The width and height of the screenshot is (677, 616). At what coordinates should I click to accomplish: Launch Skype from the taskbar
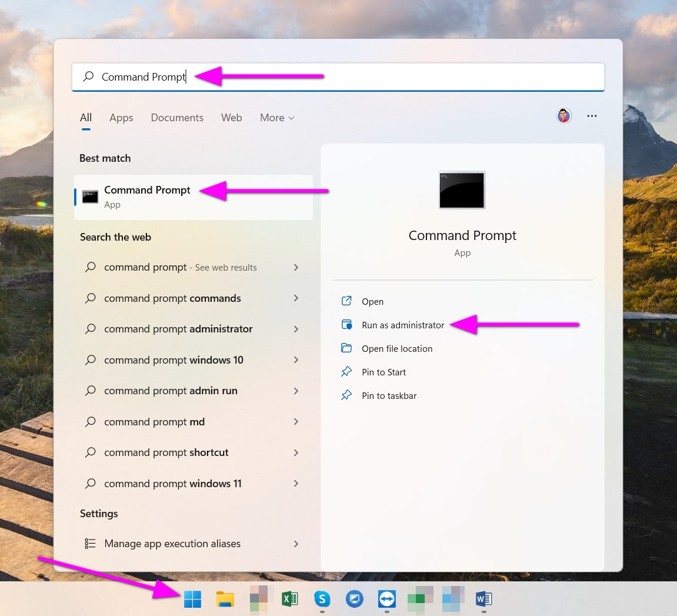[322, 598]
